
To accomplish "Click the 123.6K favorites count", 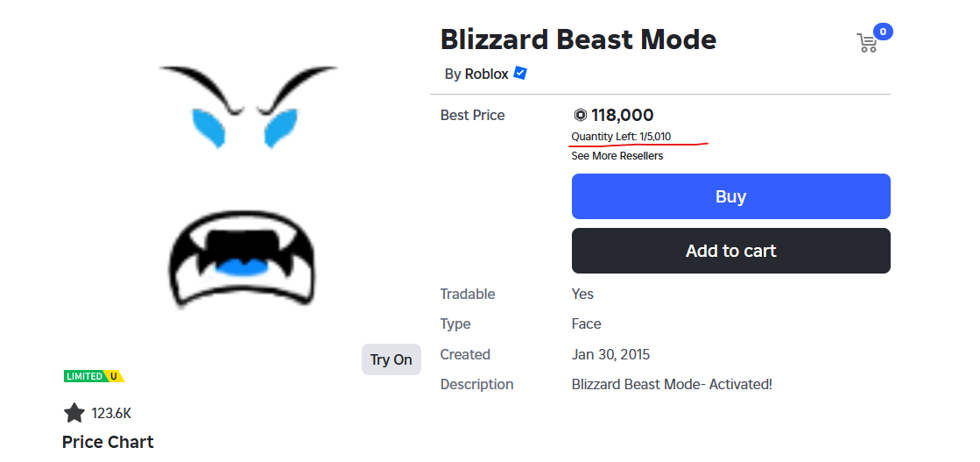I will point(111,414).
